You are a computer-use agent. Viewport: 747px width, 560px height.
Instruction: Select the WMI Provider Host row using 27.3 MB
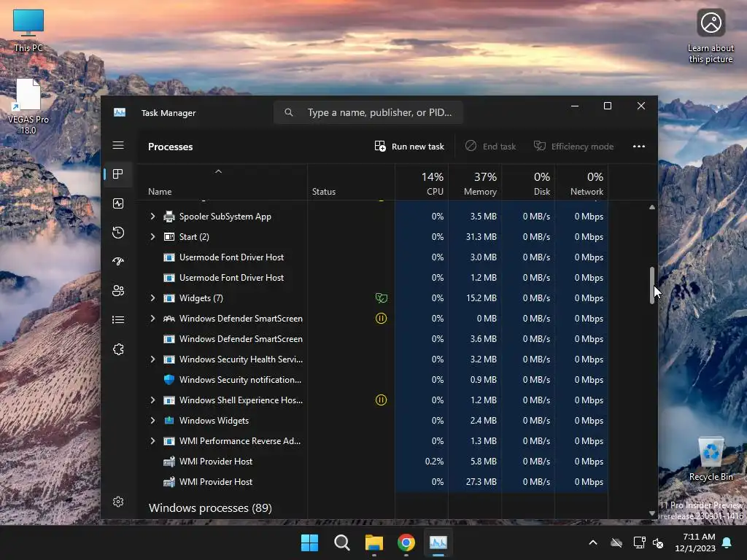pyautogui.click(x=373, y=482)
